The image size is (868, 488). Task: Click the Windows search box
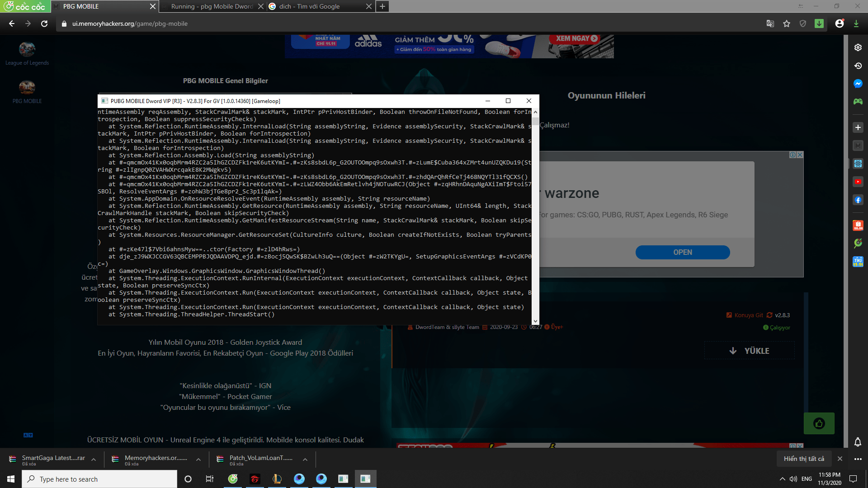99,479
